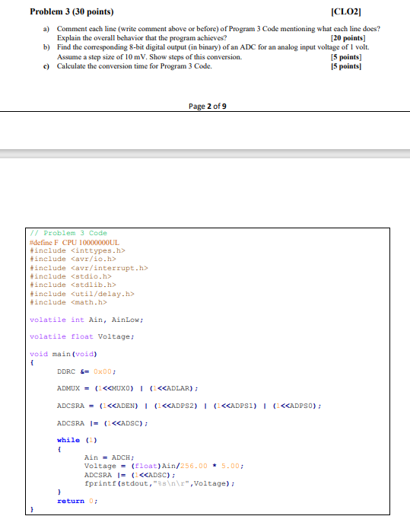Click the 'DDRC &= 0x00;' statement
Screen dimensions: 410x532
[87, 371]
